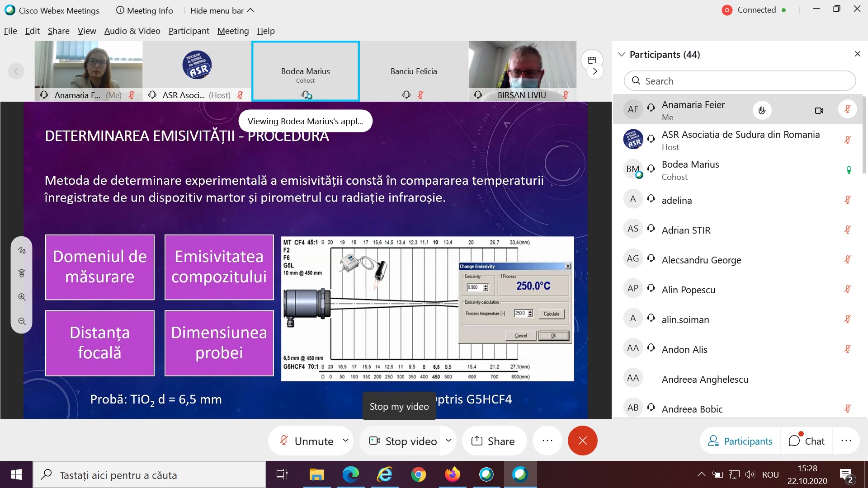868x488 pixels.
Task: Click Meeting Info in title bar
Action: click(144, 10)
